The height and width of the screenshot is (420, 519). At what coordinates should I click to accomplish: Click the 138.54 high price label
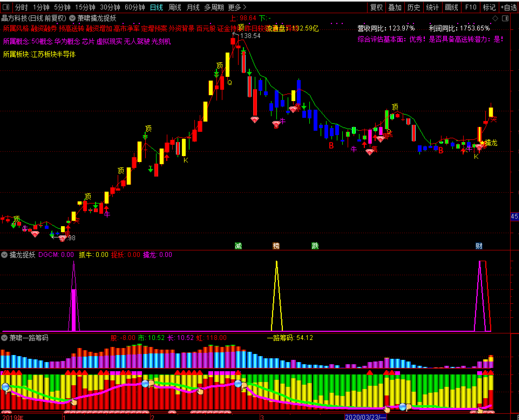pyautogui.click(x=250, y=36)
